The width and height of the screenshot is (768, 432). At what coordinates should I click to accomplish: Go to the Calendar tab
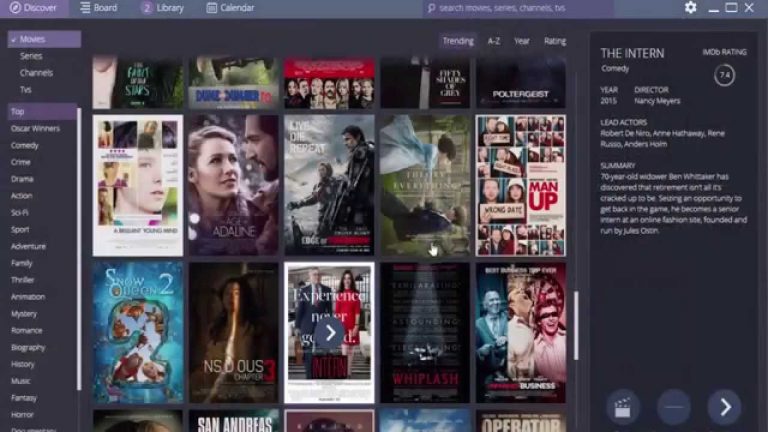click(x=230, y=8)
